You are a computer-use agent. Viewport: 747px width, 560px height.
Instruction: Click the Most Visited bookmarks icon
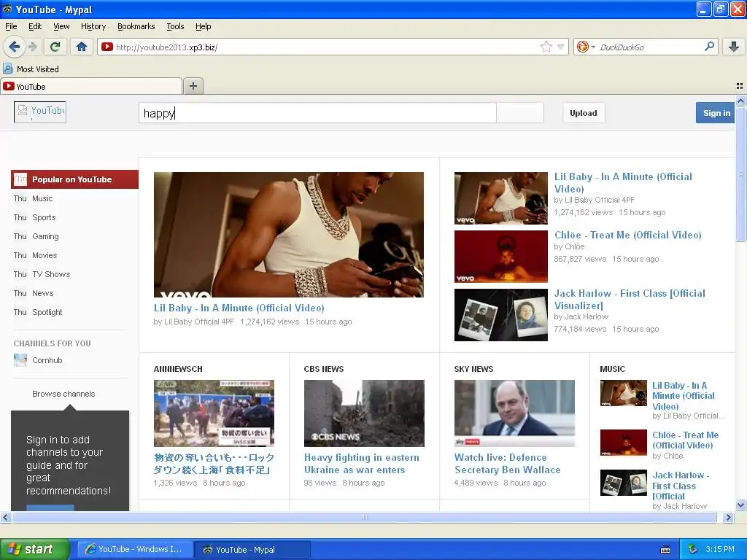click(x=7, y=69)
